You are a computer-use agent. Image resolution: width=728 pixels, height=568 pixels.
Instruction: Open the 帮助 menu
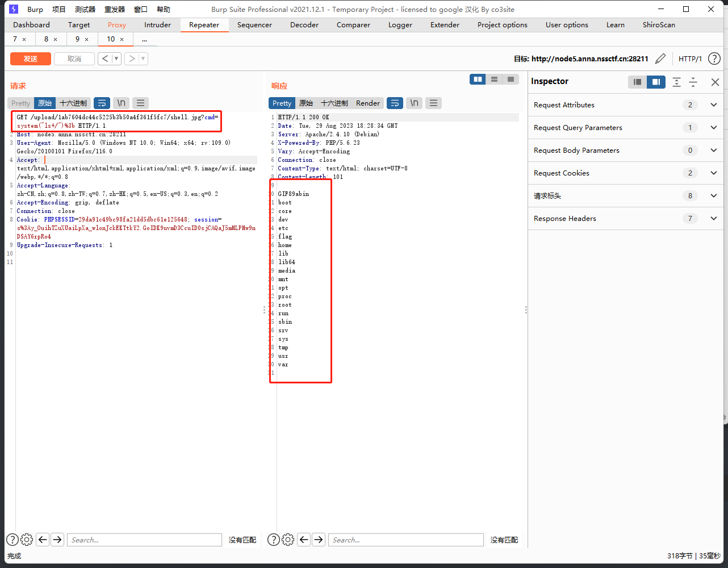164,9
